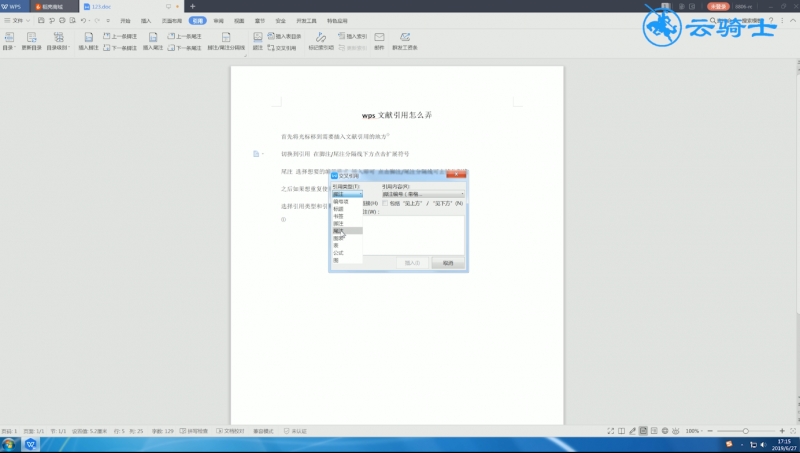This screenshot has height=453, width=800.
Task: Click the 插入尾注 insert endnote icon
Action: pyautogui.click(x=153, y=41)
